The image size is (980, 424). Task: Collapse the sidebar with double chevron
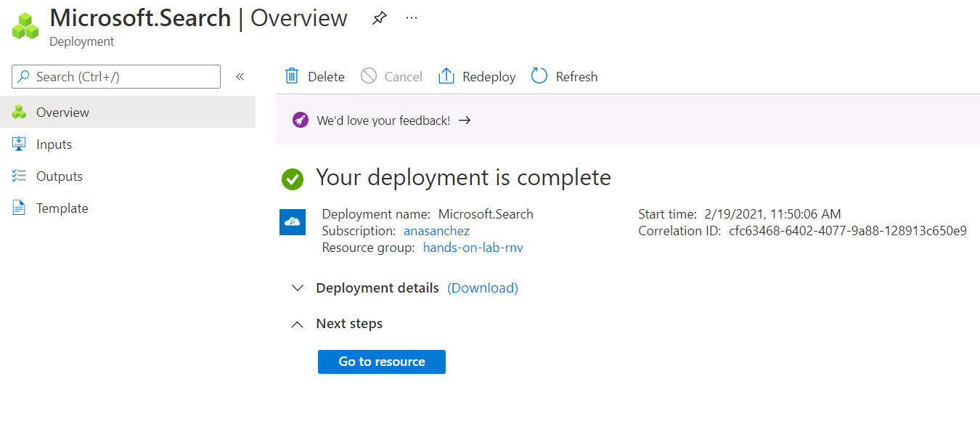pyautogui.click(x=240, y=77)
